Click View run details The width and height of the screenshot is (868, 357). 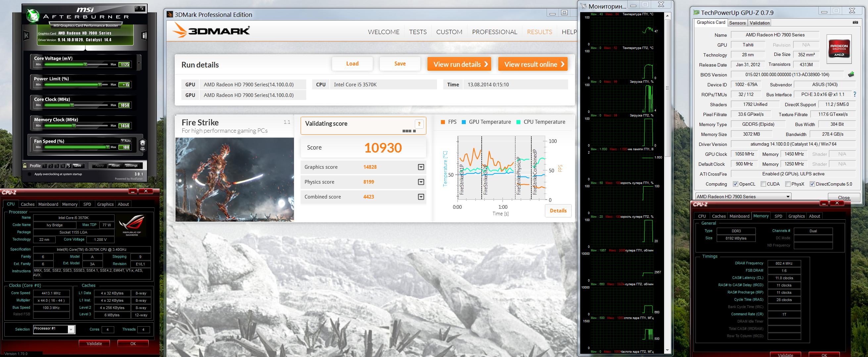pos(459,64)
